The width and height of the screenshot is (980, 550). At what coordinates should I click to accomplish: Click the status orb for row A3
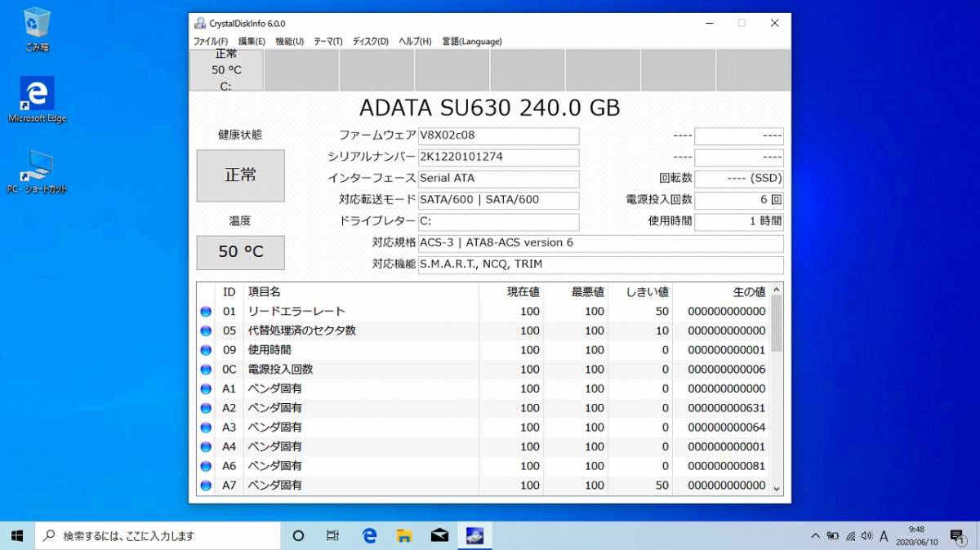(206, 428)
